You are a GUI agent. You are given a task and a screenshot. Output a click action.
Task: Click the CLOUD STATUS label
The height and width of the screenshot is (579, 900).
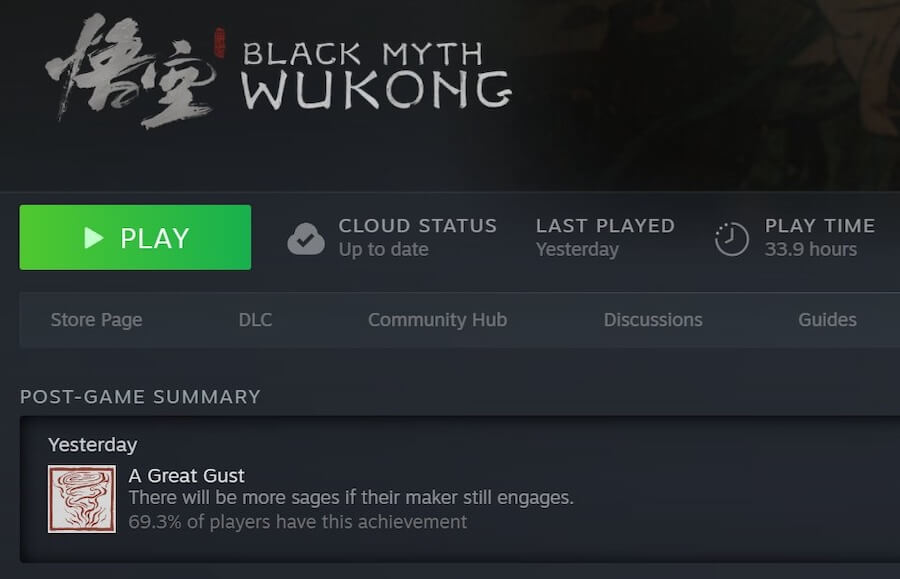pos(418,226)
